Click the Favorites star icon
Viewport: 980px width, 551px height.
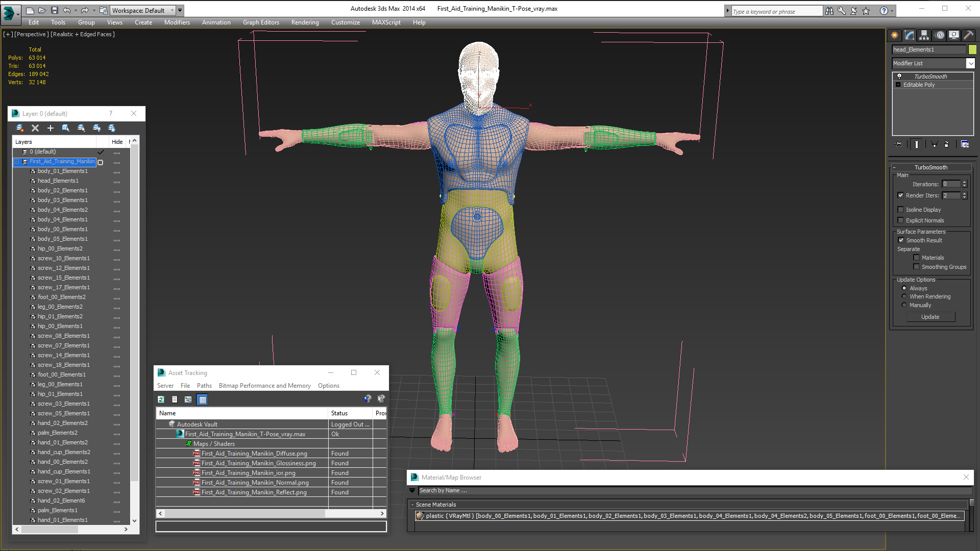tap(866, 11)
